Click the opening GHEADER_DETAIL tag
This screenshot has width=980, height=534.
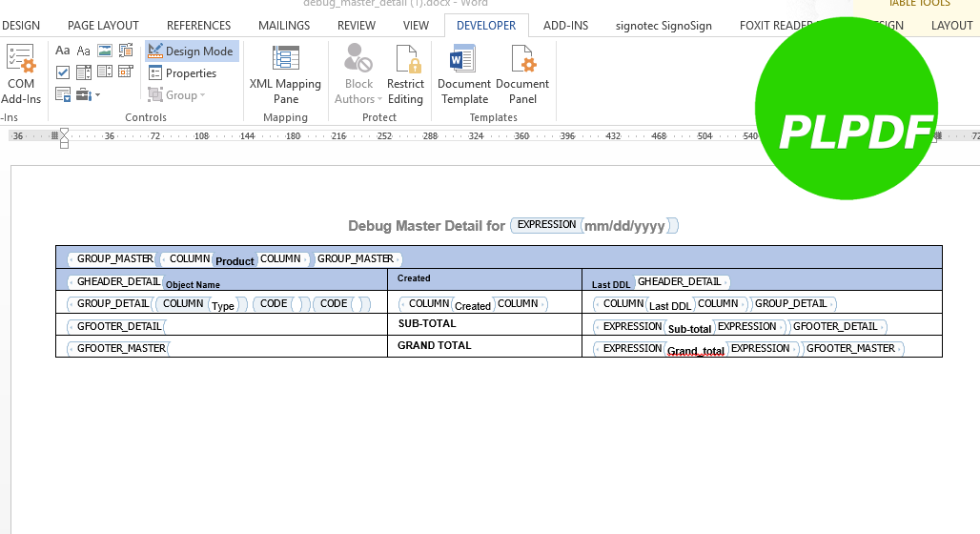click(x=115, y=281)
